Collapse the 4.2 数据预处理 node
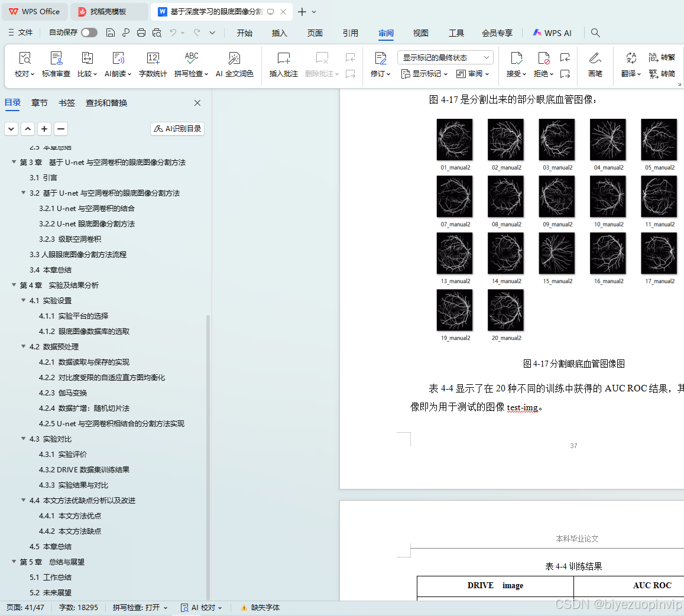Viewport: 684px width, 616px height. click(x=24, y=346)
